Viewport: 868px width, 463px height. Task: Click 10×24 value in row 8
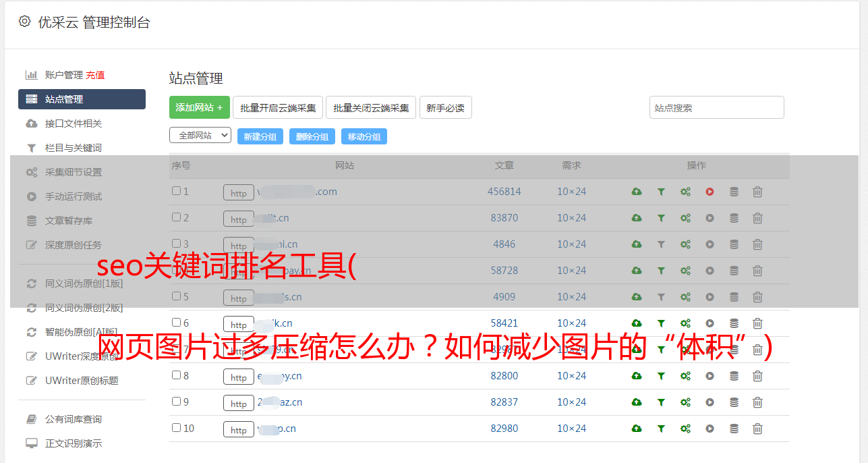571,376
